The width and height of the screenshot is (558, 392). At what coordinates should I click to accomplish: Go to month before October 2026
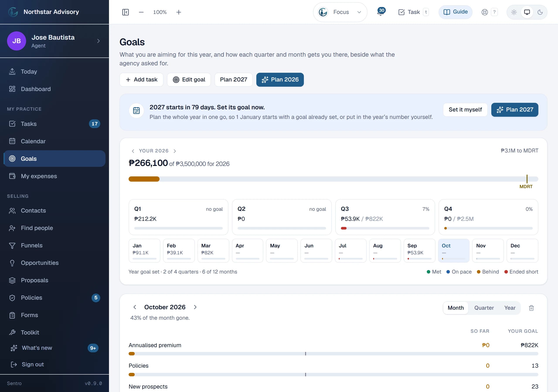pos(135,307)
